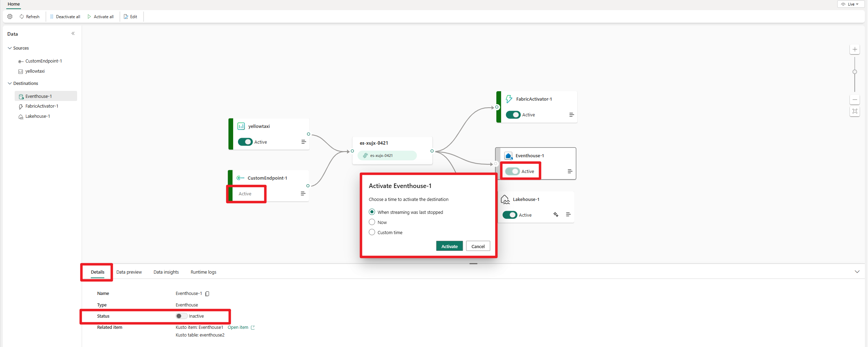The width and height of the screenshot is (868, 347).
Task: Open the Home ribbon tab
Action: pyautogui.click(x=14, y=4)
